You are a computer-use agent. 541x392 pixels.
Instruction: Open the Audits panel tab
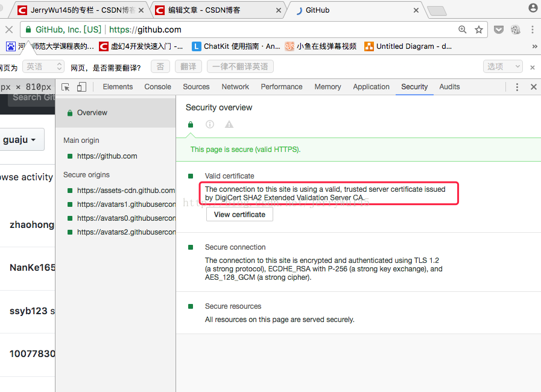[x=449, y=87]
